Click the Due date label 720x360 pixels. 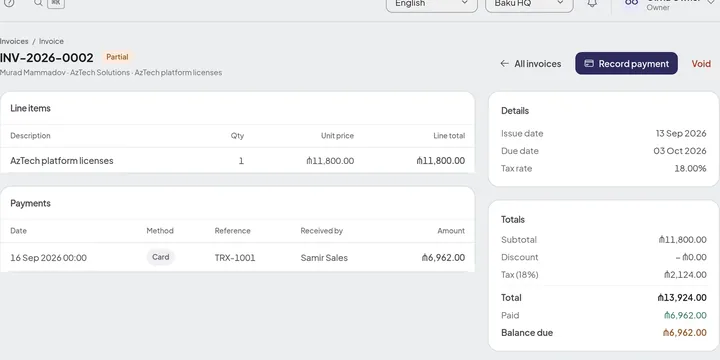tap(520, 151)
